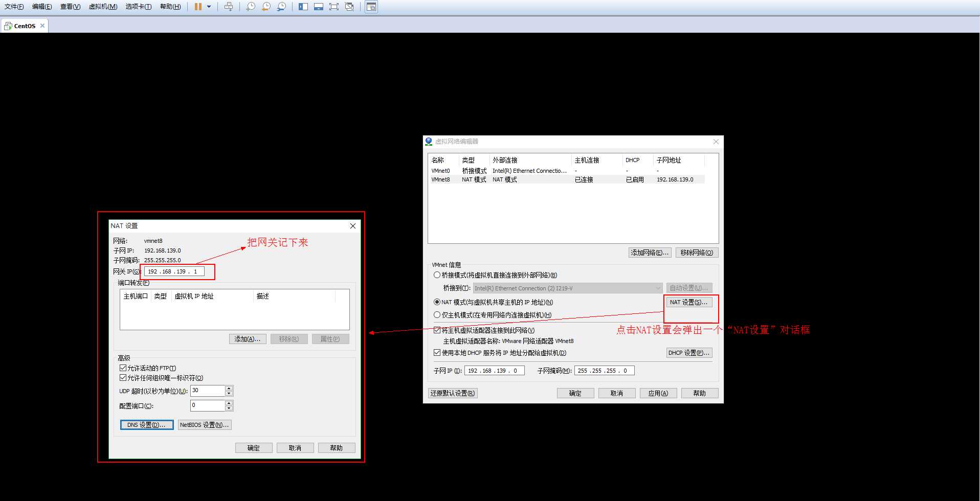Click the 应用(A) button

658,393
